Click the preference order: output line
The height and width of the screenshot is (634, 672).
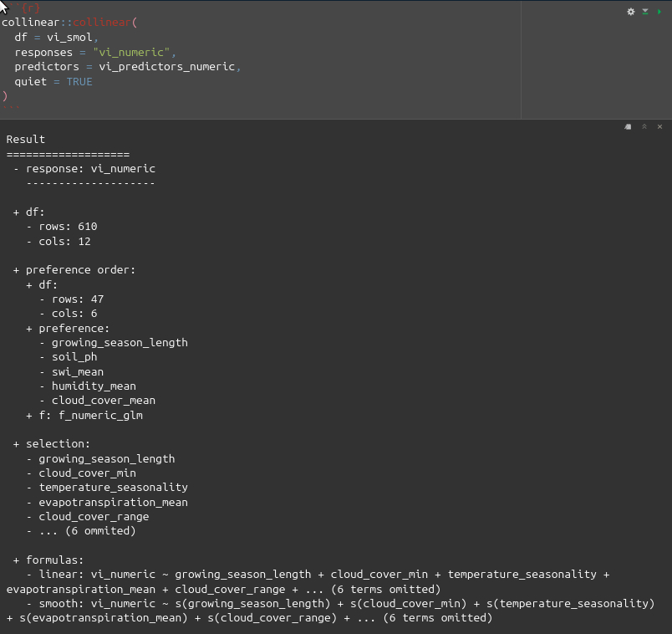click(80, 270)
